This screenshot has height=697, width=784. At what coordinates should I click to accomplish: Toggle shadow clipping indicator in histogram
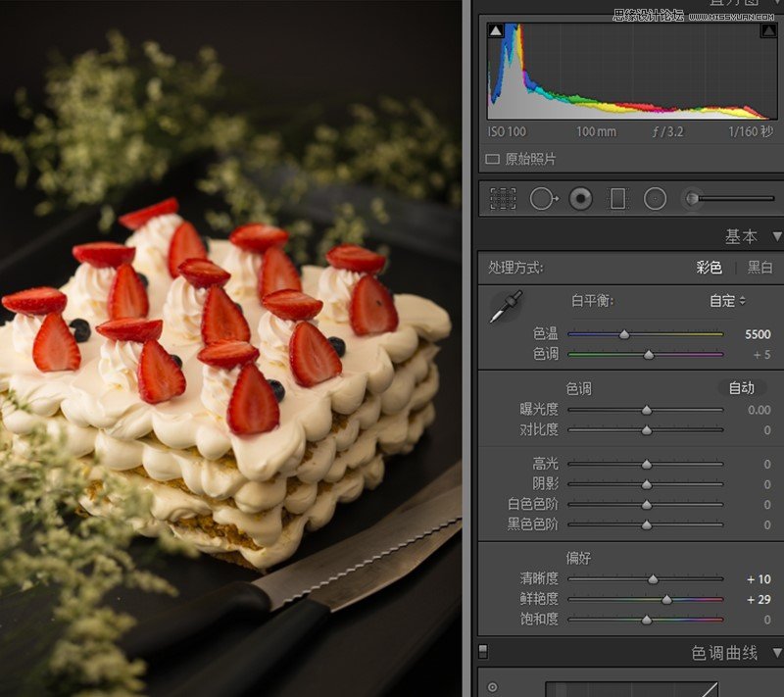496,31
